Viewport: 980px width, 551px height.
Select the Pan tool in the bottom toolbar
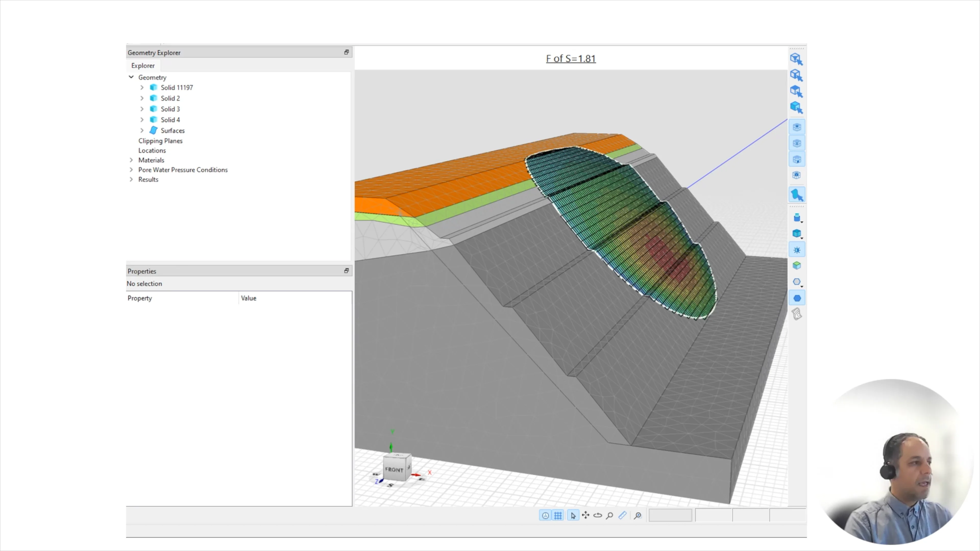pos(585,515)
